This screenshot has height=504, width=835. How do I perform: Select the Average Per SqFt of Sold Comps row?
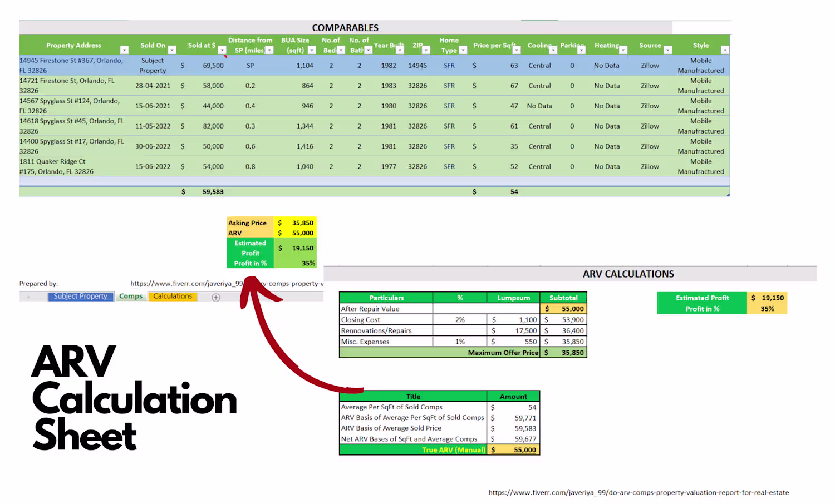click(x=439, y=407)
